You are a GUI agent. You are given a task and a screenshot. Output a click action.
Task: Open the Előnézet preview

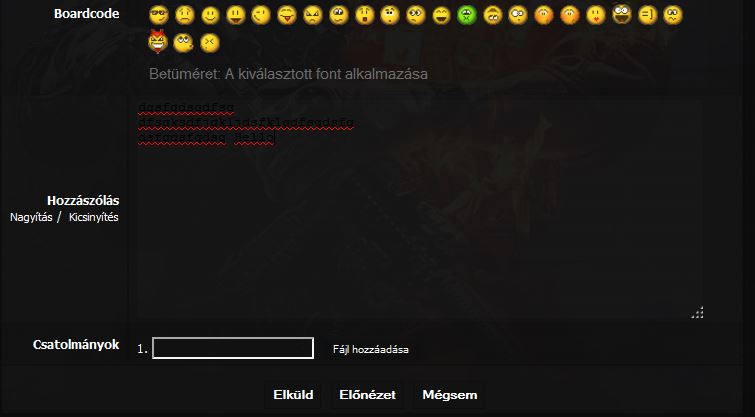[x=367, y=395]
